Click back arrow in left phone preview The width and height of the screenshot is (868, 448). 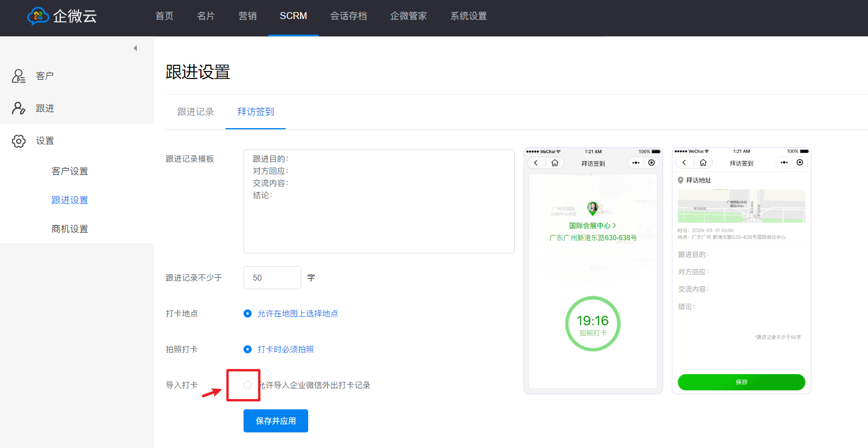point(536,163)
